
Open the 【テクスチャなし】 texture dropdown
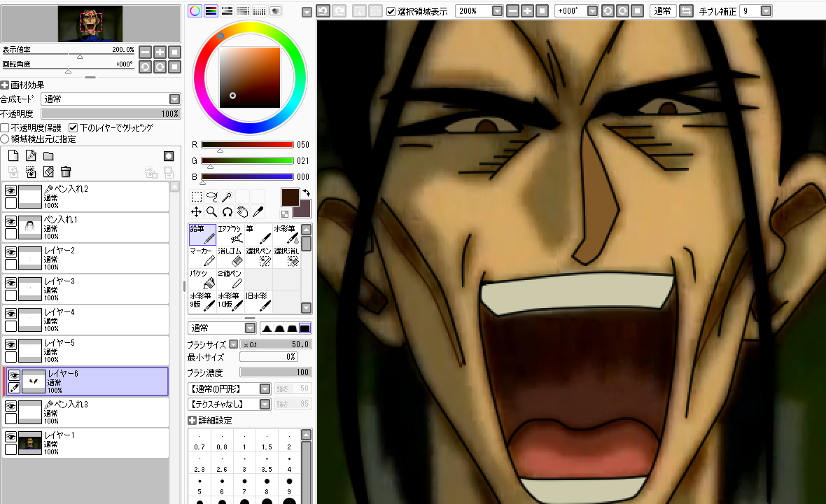pyautogui.click(x=265, y=404)
